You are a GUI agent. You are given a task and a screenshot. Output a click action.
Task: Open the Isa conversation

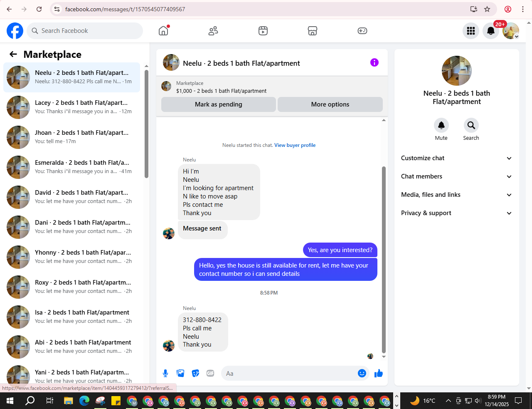(71, 317)
